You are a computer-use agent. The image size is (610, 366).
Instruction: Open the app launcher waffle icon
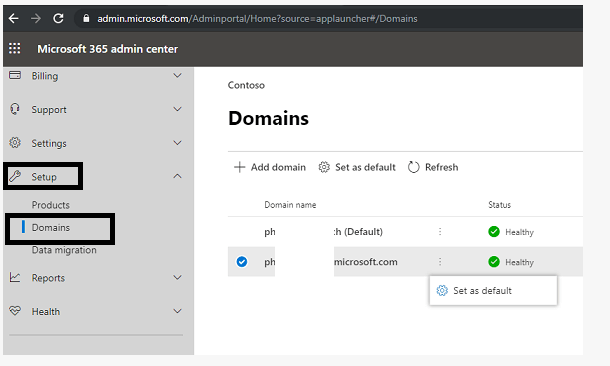[15, 49]
